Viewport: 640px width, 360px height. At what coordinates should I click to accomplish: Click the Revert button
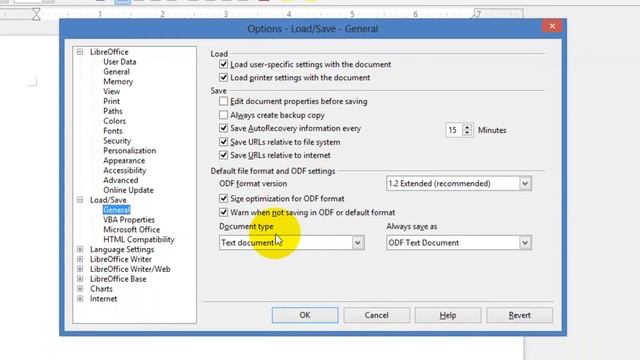point(520,315)
